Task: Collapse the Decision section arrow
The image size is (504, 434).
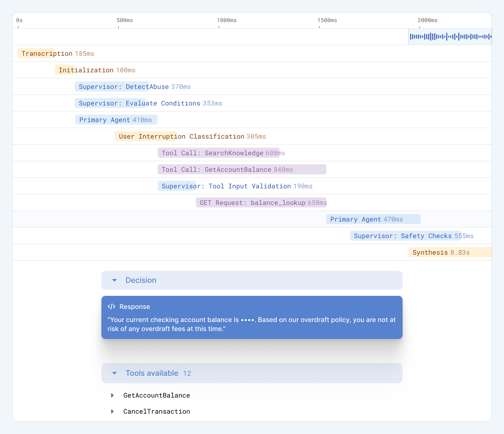Action: (x=115, y=280)
